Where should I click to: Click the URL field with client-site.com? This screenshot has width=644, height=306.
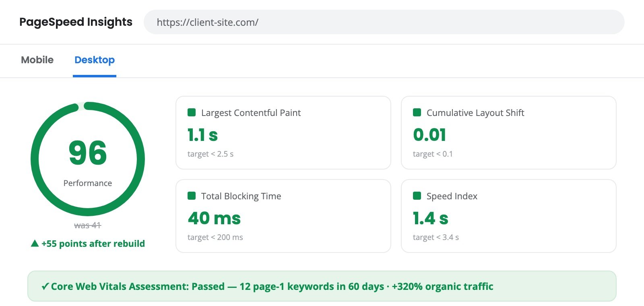pyautogui.click(x=384, y=22)
